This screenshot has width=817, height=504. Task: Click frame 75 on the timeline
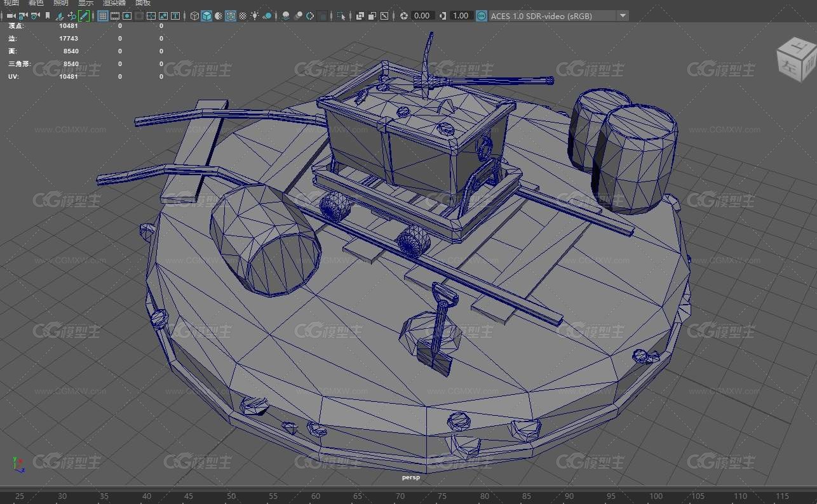pos(442,496)
